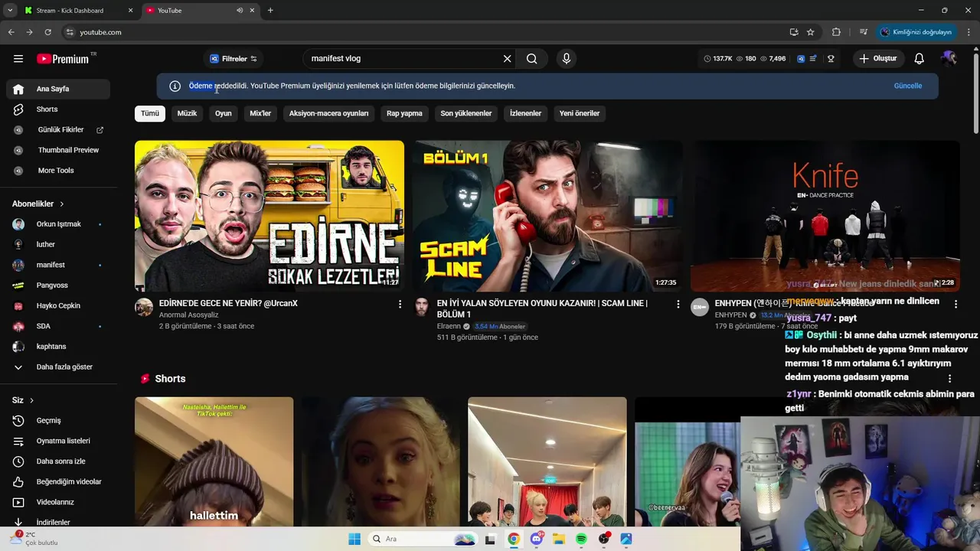Viewport: 980px width, 551px height.
Task: Open Günlük Fikirler sidebar item
Action: pyautogui.click(x=58, y=130)
